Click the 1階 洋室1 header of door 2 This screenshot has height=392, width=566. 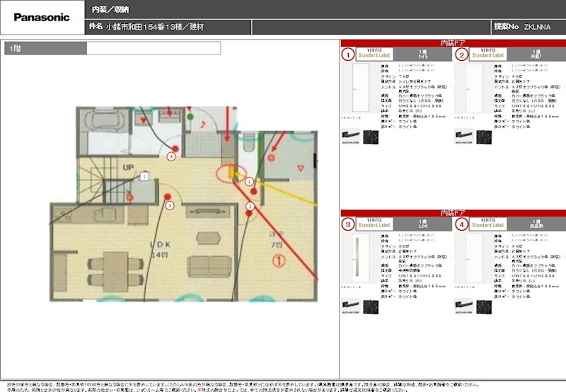pyautogui.click(x=536, y=54)
